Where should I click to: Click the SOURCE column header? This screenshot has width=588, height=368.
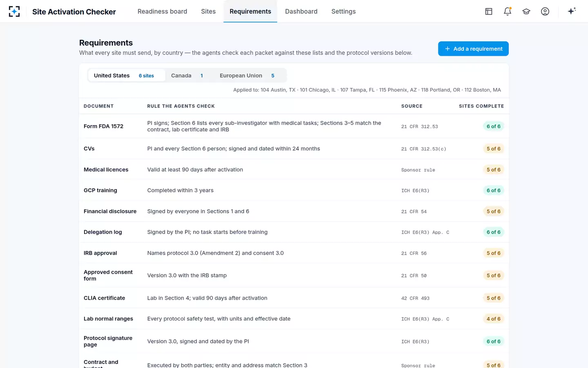point(412,106)
